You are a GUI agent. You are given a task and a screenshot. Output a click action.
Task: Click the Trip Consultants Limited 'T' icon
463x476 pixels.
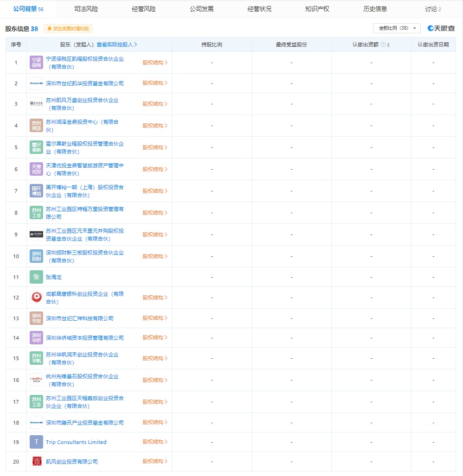(x=36, y=442)
